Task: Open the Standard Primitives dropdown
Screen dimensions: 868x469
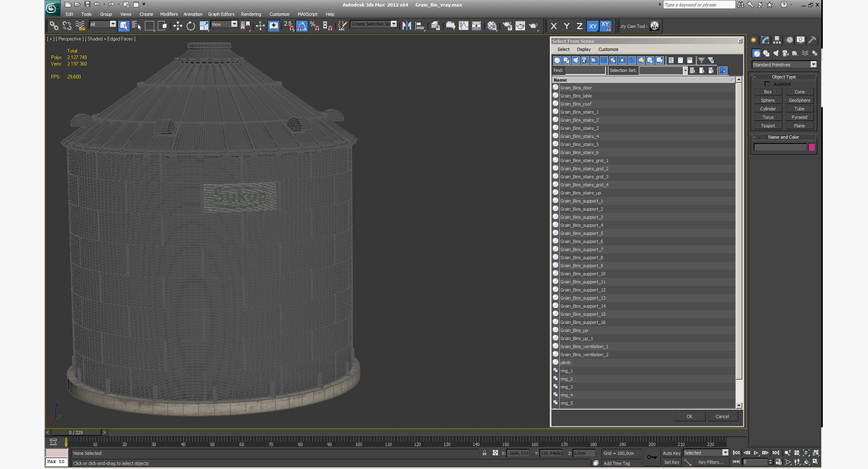Action: click(x=784, y=64)
